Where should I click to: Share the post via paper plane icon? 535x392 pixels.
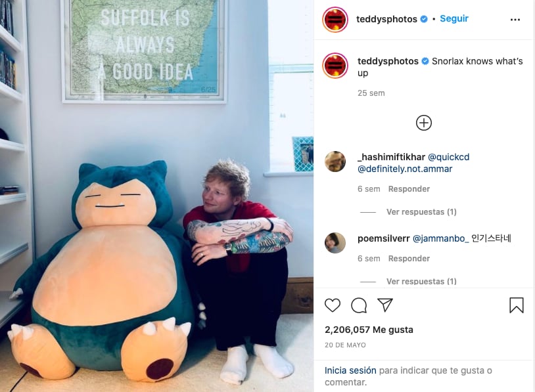coord(385,305)
